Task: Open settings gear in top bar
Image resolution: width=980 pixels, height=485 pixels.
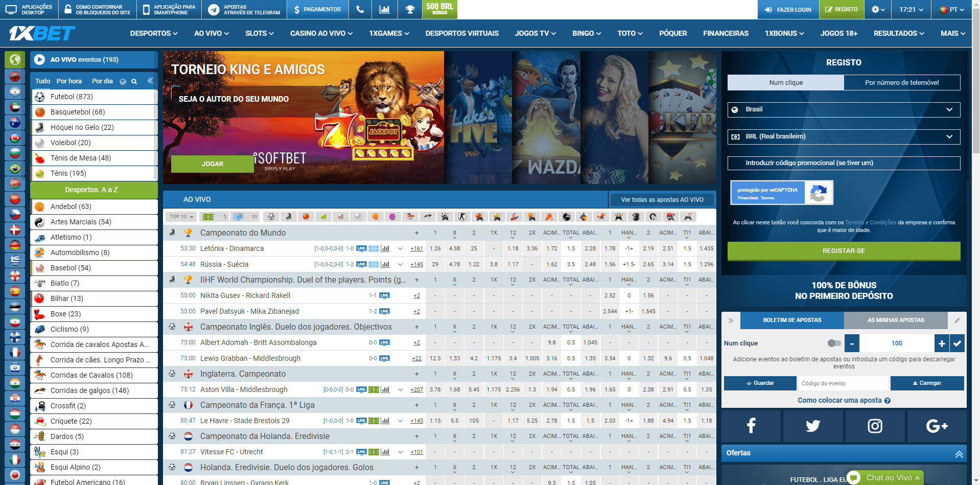Action: point(878,9)
